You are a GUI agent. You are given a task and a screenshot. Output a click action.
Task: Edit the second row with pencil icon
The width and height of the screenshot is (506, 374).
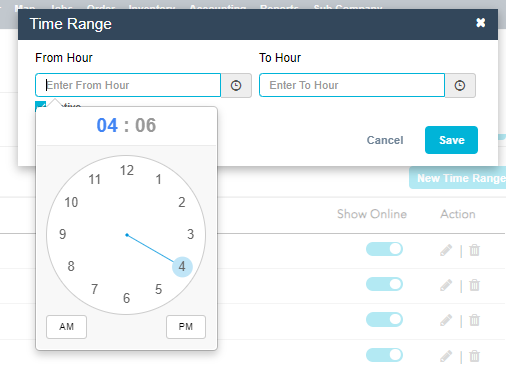[x=446, y=285]
